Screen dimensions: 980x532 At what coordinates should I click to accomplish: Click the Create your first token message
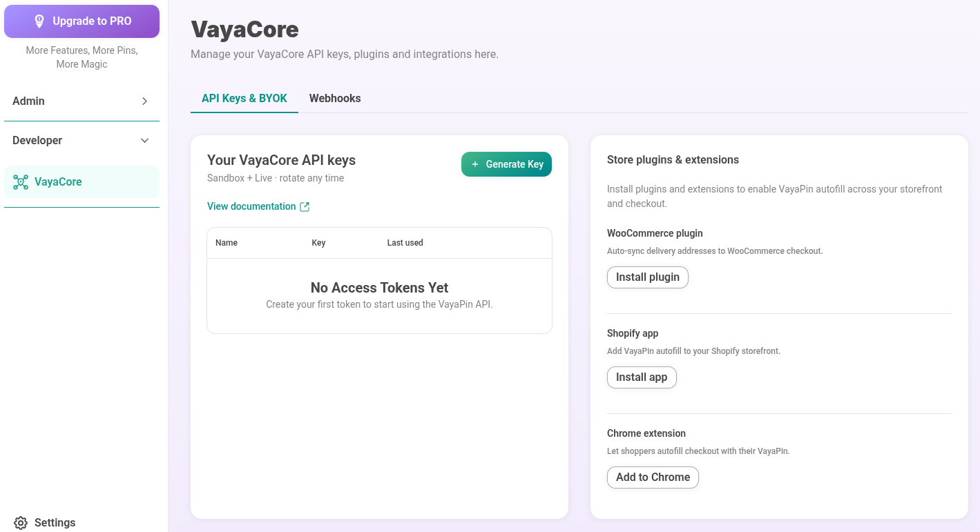point(379,304)
